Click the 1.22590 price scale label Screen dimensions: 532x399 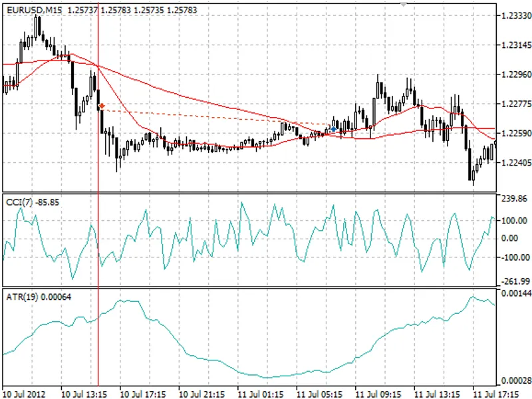tap(516, 134)
